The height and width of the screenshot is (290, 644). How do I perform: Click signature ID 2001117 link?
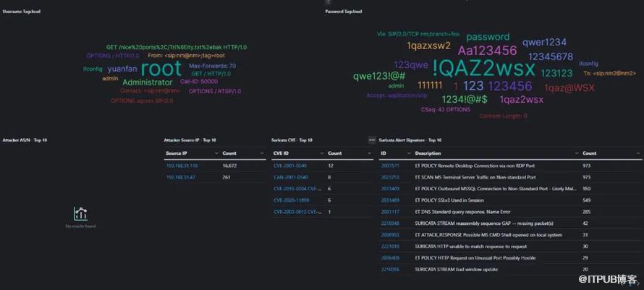390,212
